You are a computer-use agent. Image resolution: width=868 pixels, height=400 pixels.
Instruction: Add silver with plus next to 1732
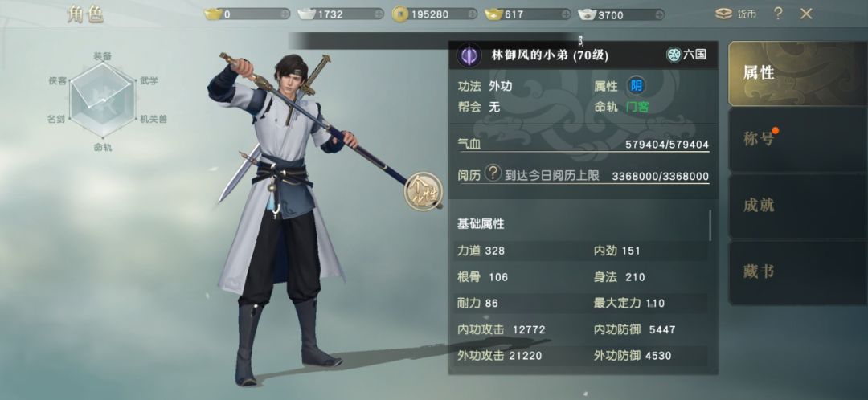tap(378, 14)
